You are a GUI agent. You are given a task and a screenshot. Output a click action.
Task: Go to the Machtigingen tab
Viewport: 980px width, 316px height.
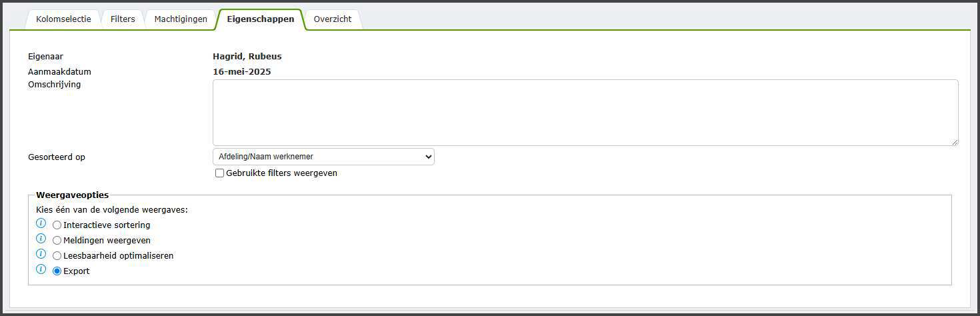[181, 19]
